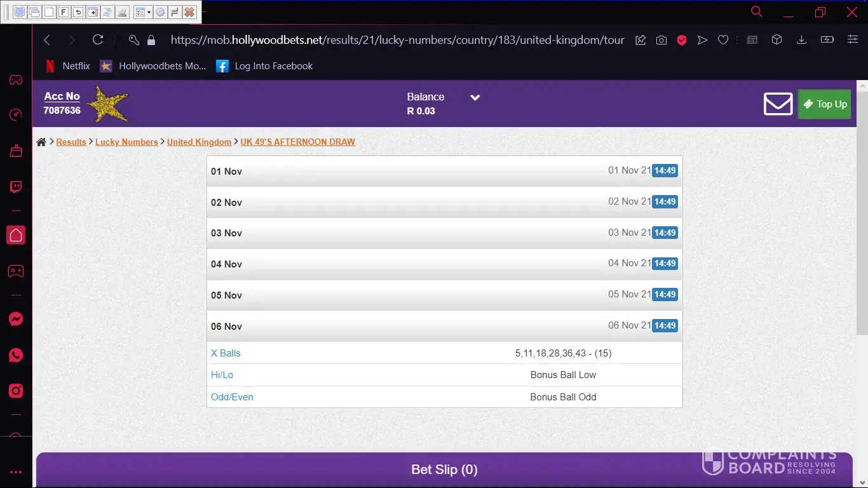Collapse the 06 Nov results row
Viewport: 868px width, 488px height.
click(x=444, y=326)
